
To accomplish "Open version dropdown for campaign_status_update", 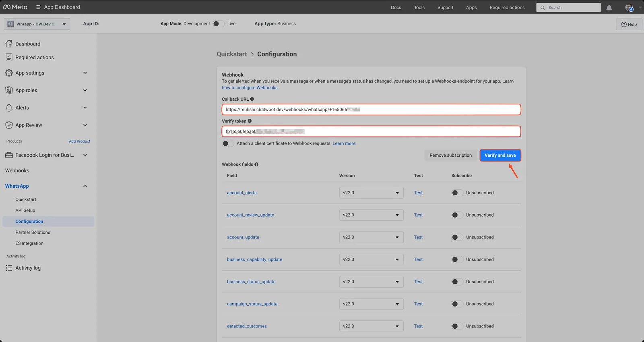I will [x=371, y=304].
